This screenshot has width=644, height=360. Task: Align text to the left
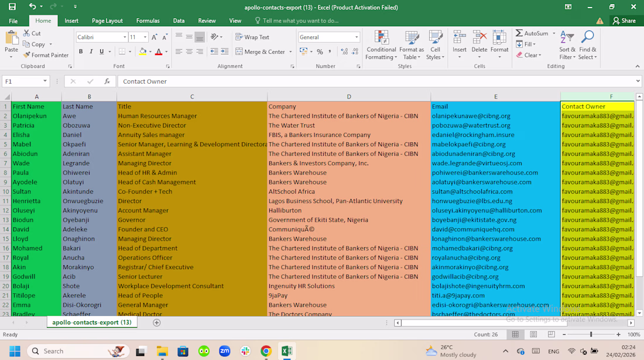(179, 52)
